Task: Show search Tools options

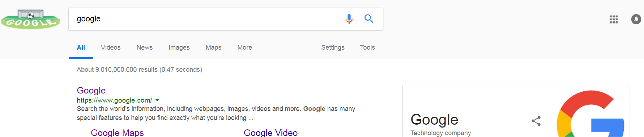Action: [x=367, y=47]
